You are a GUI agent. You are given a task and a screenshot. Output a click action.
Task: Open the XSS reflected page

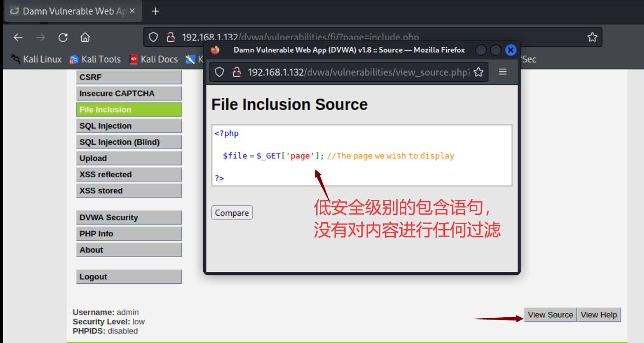click(x=129, y=174)
